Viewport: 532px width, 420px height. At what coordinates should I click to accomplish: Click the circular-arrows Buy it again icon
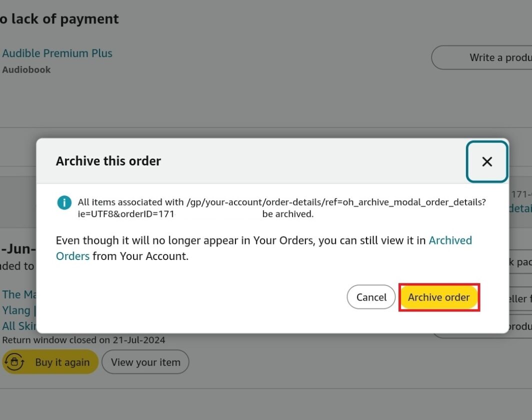[x=15, y=361]
